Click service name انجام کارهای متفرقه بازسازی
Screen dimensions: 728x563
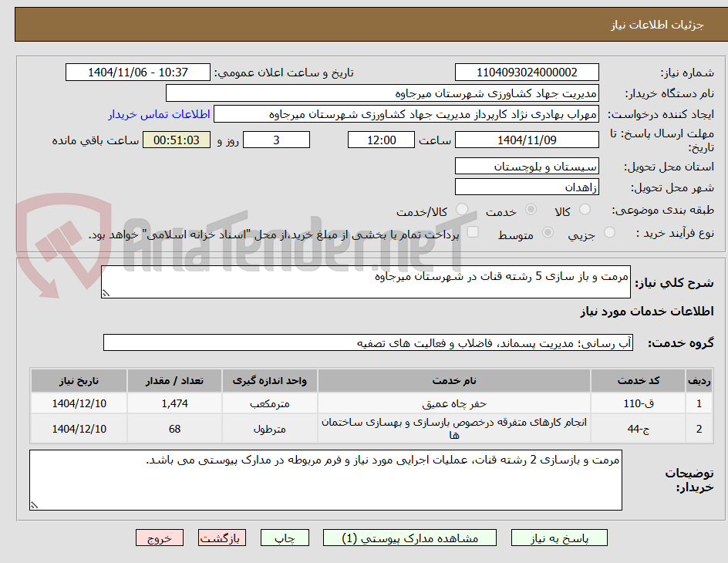click(x=454, y=429)
